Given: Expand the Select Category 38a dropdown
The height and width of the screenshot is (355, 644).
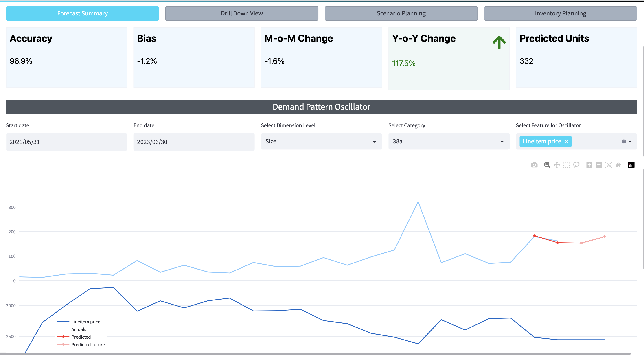Looking at the screenshot, I should 449,142.
